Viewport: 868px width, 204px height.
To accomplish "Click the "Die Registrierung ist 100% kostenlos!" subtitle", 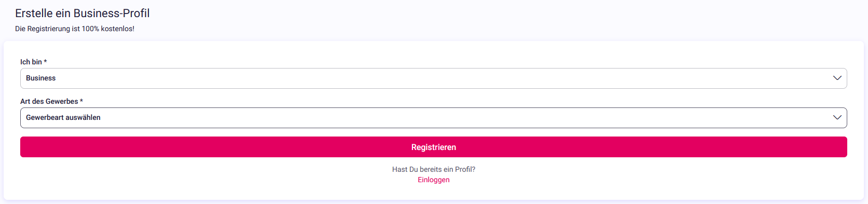I will coord(75,29).
